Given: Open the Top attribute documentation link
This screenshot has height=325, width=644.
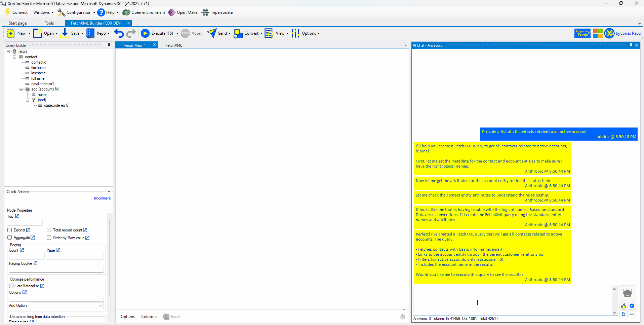Looking at the screenshot, I should 17,216.
